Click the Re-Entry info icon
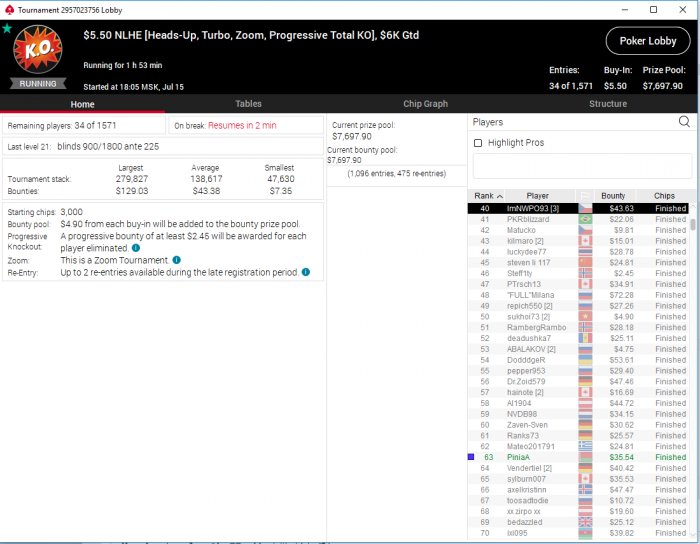 [306, 272]
